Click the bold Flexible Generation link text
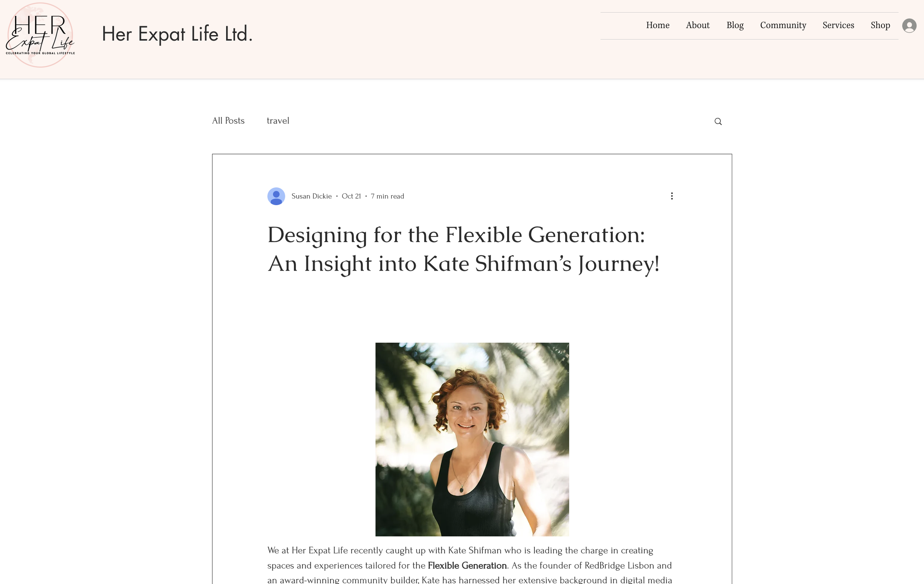The width and height of the screenshot is (924, 584). 467,566
